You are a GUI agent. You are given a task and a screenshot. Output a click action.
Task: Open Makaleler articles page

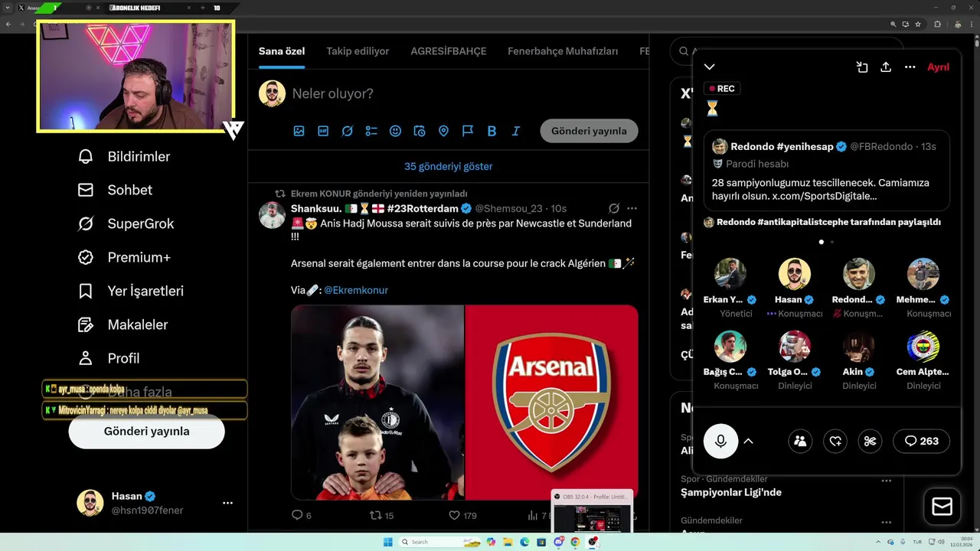(122, 324)
